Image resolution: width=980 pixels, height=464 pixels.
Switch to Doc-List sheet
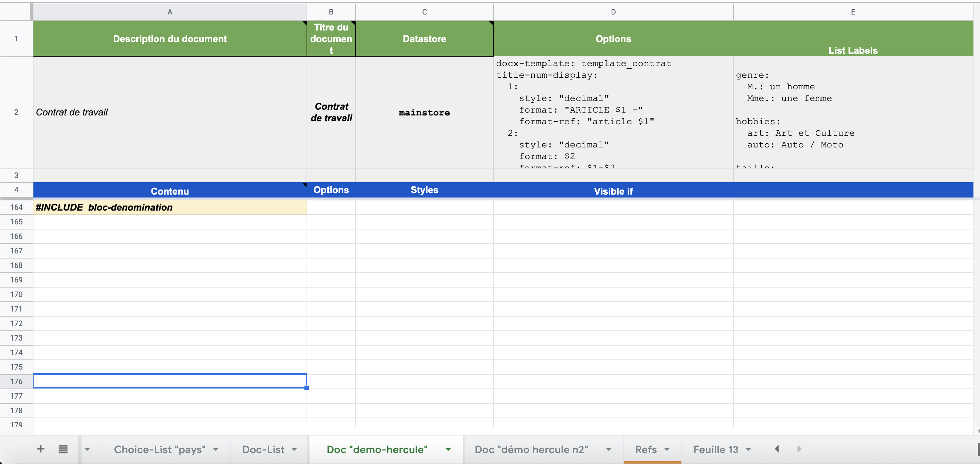(x=263, y=449)
